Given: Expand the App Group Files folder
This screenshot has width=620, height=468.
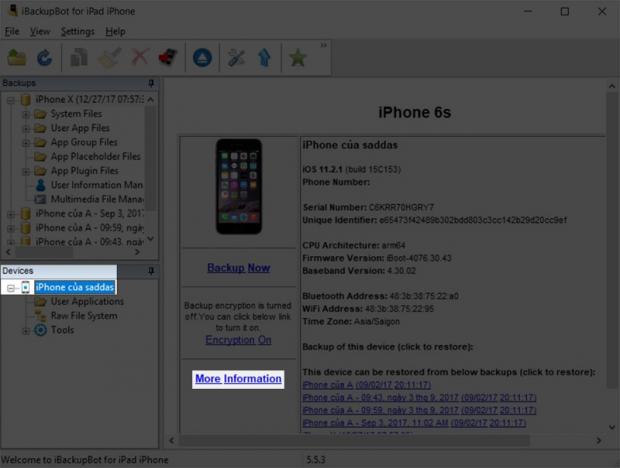Looking at the screenshot, I should [x=26, y=143].
